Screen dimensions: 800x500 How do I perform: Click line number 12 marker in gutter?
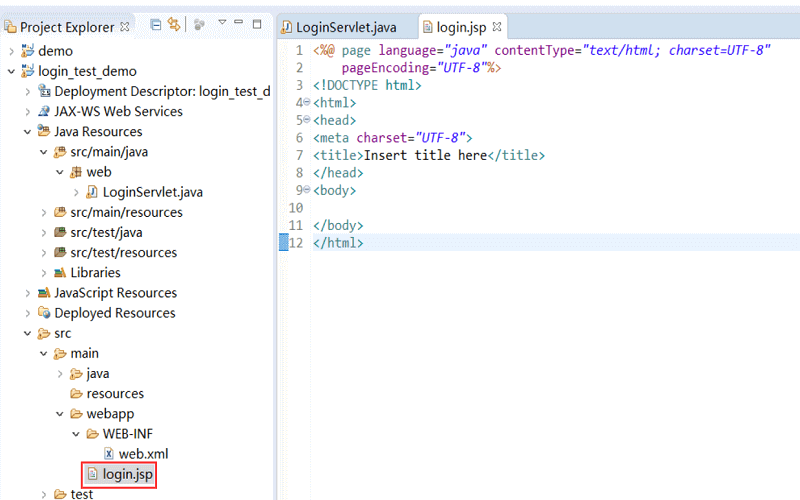296,243
